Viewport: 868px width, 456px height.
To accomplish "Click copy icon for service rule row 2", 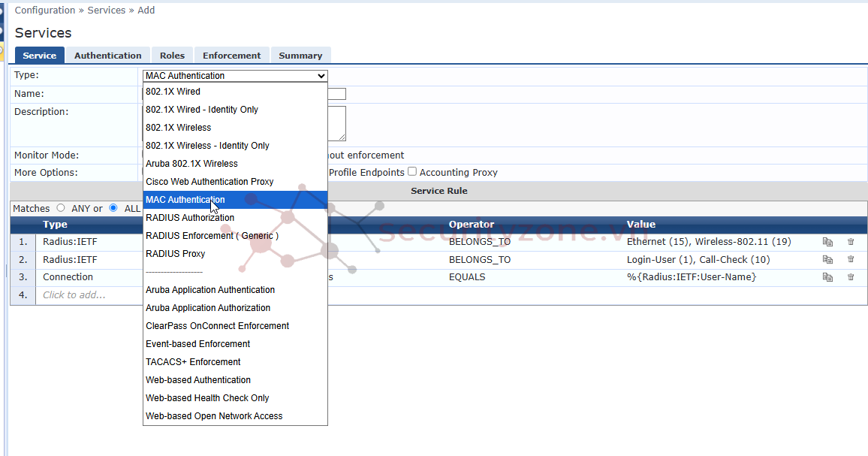I will tap(827, 259).
